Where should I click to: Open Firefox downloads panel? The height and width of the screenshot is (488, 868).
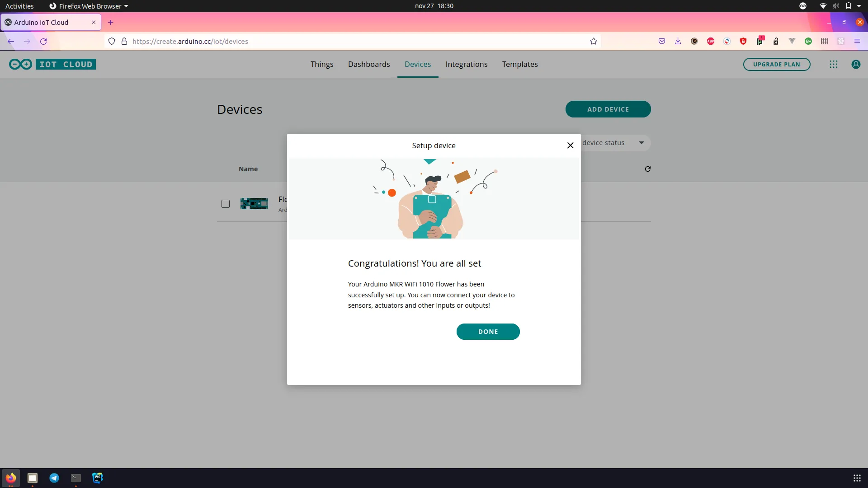pyautogui.click(x=678, y=41)
